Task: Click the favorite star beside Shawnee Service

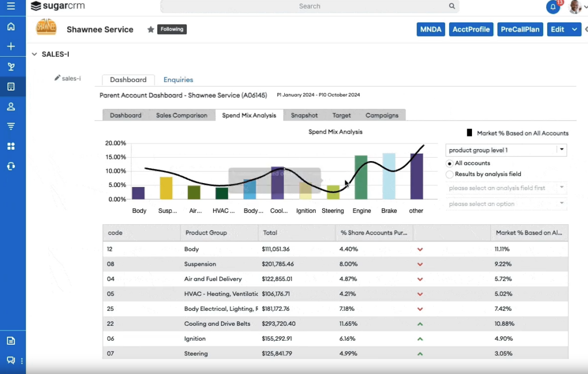Action: point(151,29)
